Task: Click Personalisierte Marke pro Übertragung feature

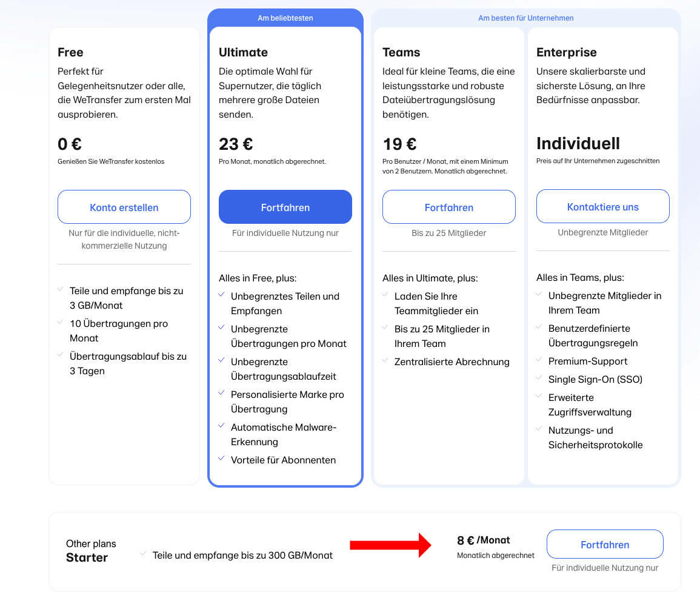Action: coord(287,402)
